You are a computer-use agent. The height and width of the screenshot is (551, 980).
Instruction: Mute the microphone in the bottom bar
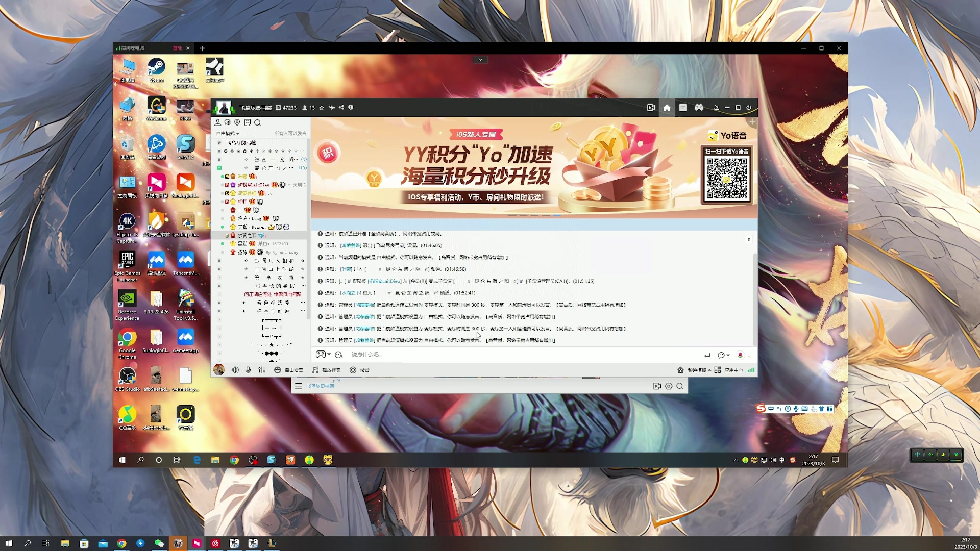click(x=248, y=370)
